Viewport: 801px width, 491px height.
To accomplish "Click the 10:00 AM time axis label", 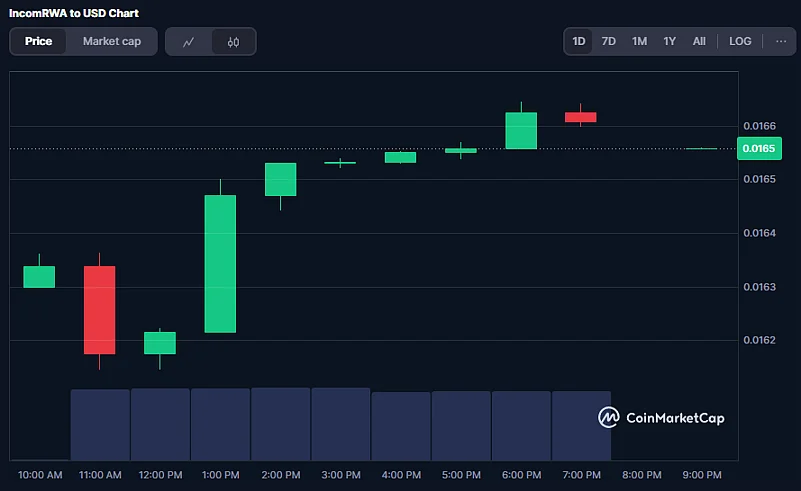I will 40,475.
